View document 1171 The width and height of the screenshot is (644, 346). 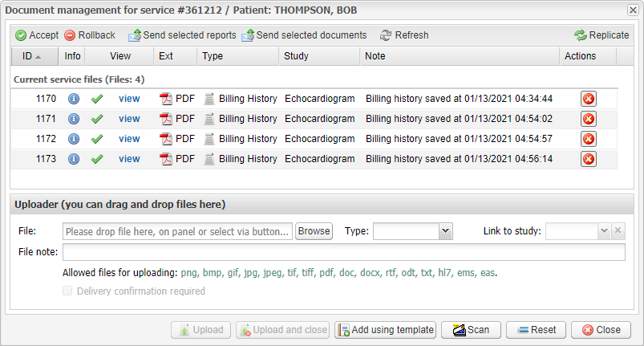coord(129,119)
